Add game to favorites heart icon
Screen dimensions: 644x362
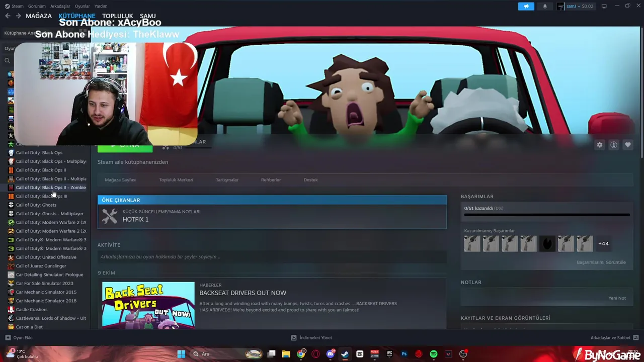(627, 145)
